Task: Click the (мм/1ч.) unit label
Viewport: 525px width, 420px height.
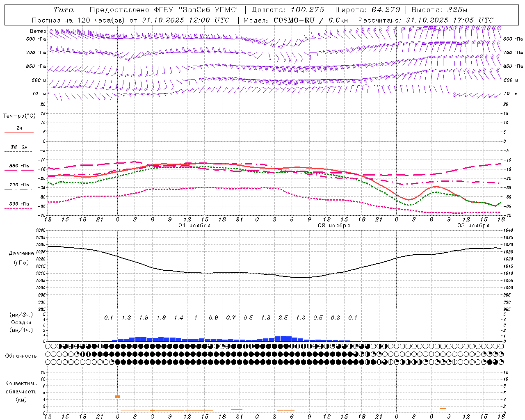Action: tap(21, 330)
